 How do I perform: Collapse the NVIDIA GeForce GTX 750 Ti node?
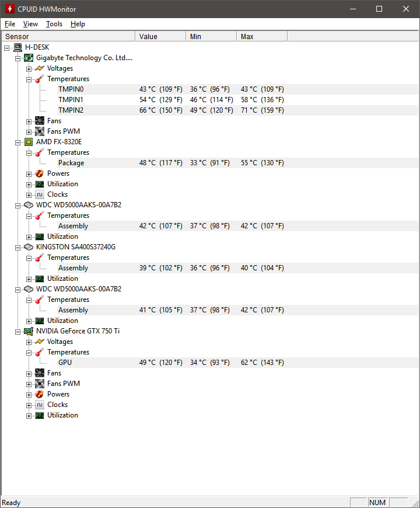coord(18,332)
